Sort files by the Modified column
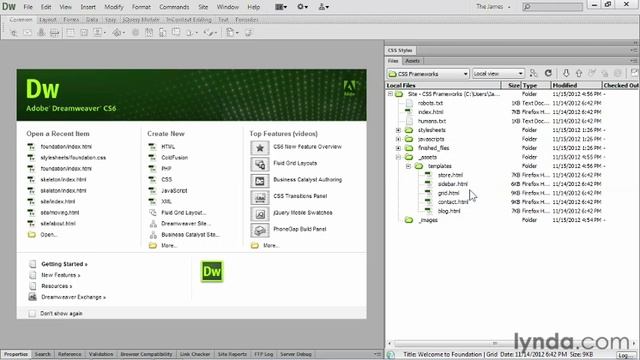 pos(576,85)
